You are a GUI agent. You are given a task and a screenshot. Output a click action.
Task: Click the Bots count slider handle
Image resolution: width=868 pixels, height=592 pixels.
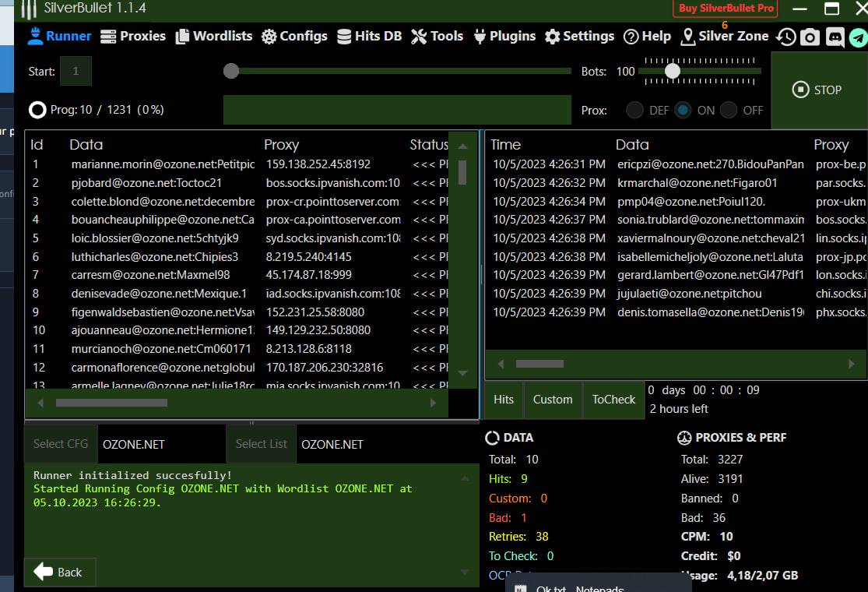(673, 71)
